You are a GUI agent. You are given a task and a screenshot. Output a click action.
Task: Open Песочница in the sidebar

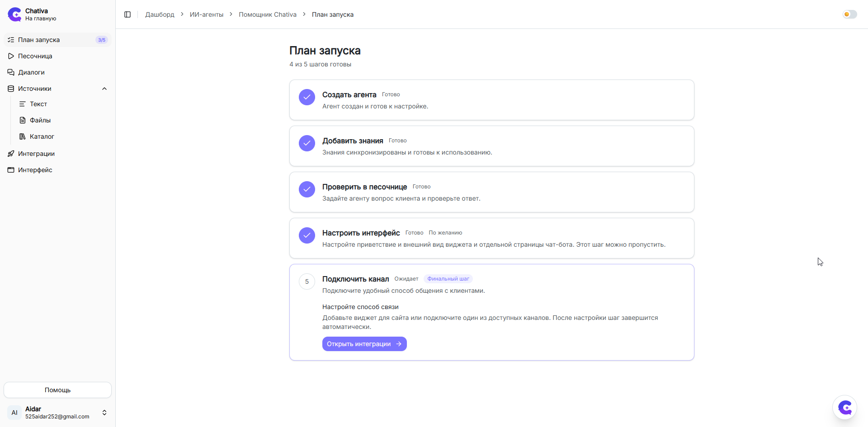[x=57, y=56]
